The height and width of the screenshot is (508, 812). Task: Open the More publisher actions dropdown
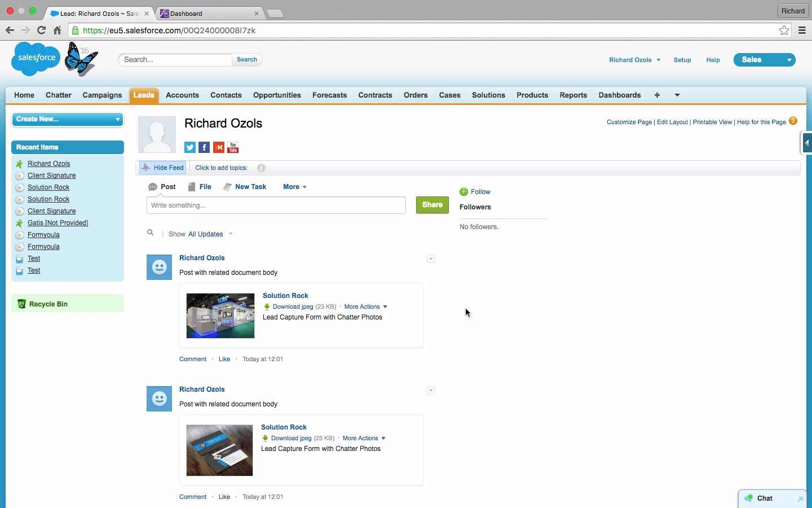(295, 187)
